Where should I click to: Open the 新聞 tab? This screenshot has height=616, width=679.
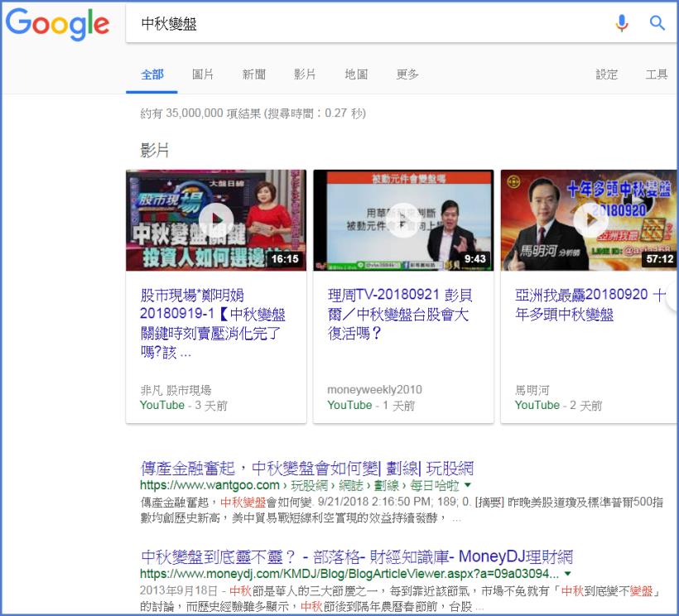(x=253, y=75)
